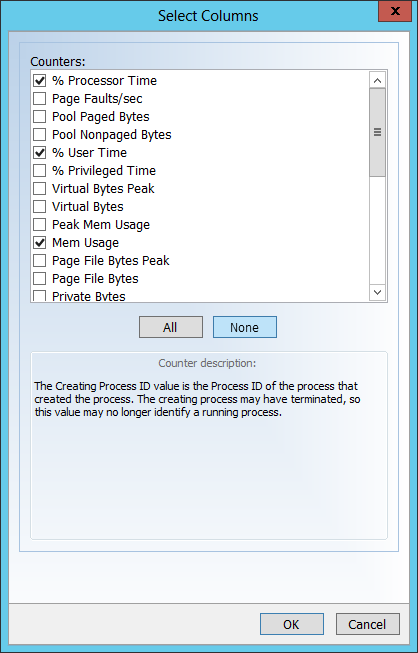Check the Pool Paged Bytes box

[x=40, y=117]
